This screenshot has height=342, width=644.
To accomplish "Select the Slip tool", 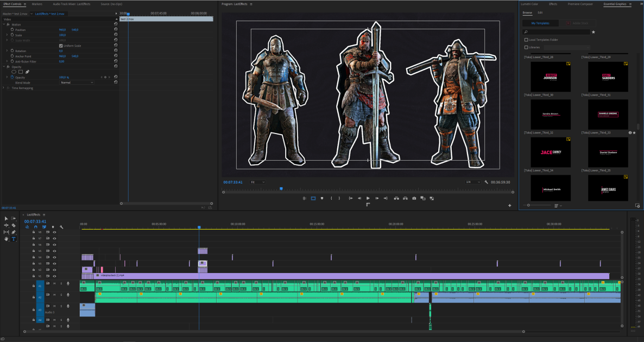I will click(6, 232).
